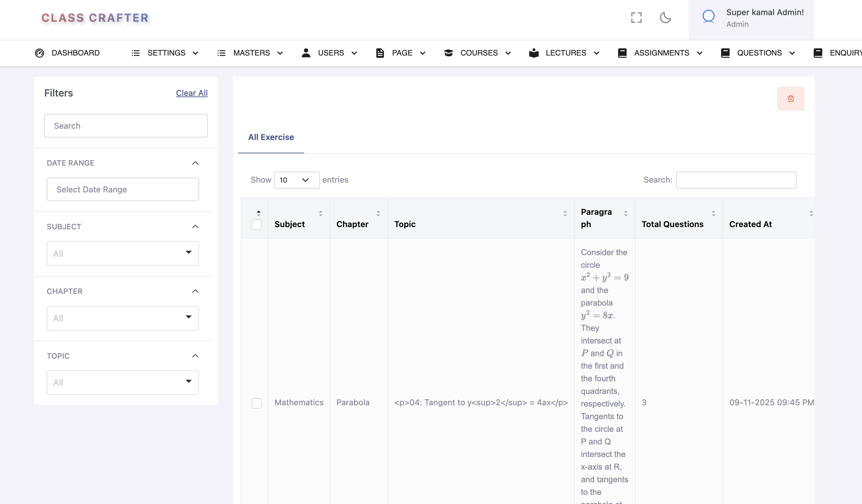This screenshot has width=862, height=504.
Task: Collapse the Date Range filter section
Action: (195, 163)
